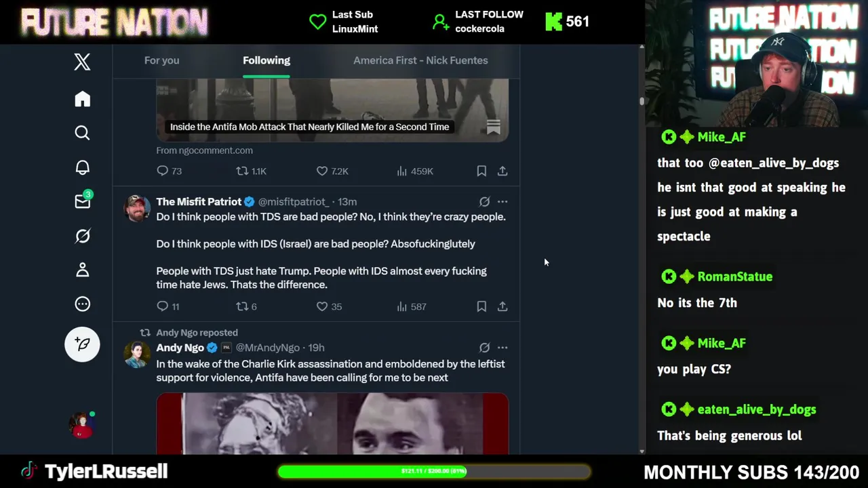This screenshot has width=868, height=488.
Task: Open more options on Andy Ngo's post
Action: point(502,347)
